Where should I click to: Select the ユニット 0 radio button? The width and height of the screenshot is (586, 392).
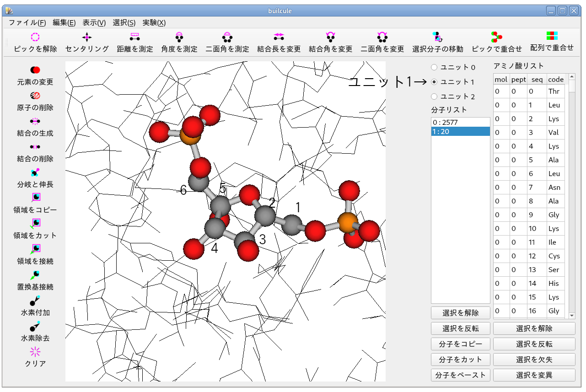[x=434, y=67]
